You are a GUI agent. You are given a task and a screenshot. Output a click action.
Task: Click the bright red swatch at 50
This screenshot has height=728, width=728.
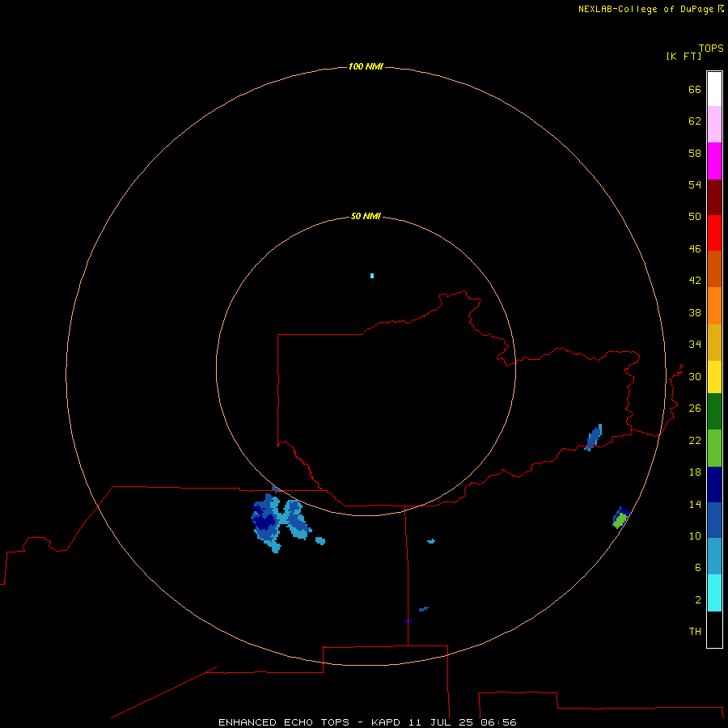[x=714, y=233]
